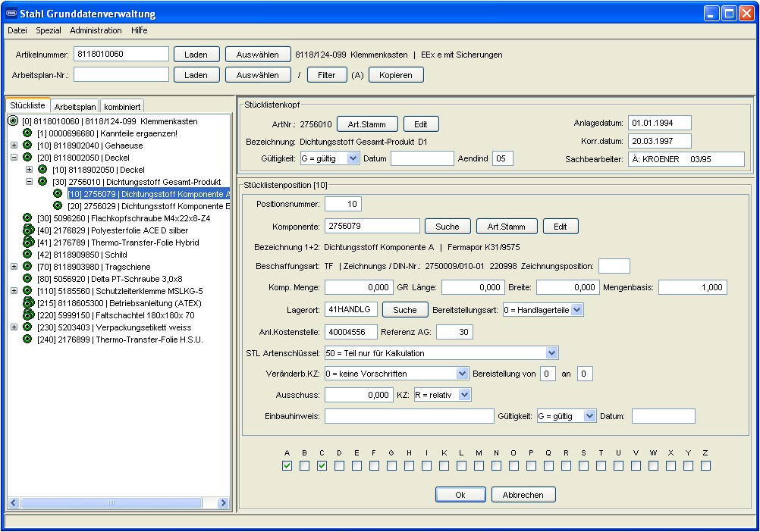
Task: Click the Einbauhinweis text field
Action: 410,416
